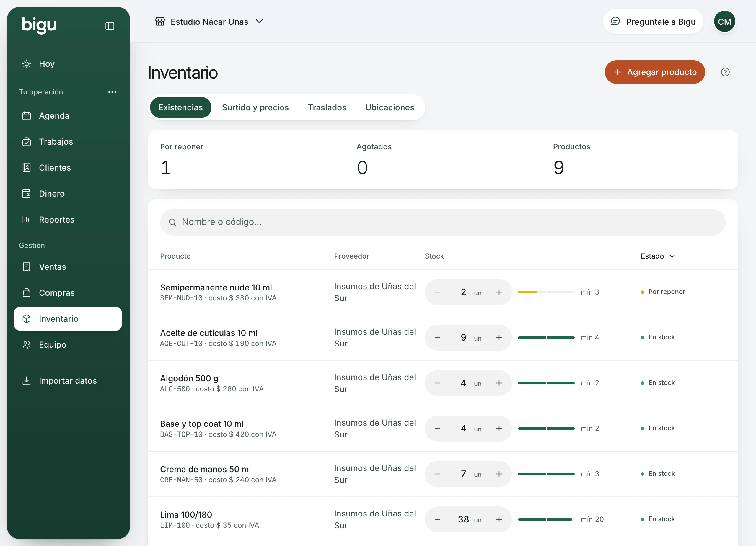
Task: Click the Importar datos download icon
Action: [27, 381]
